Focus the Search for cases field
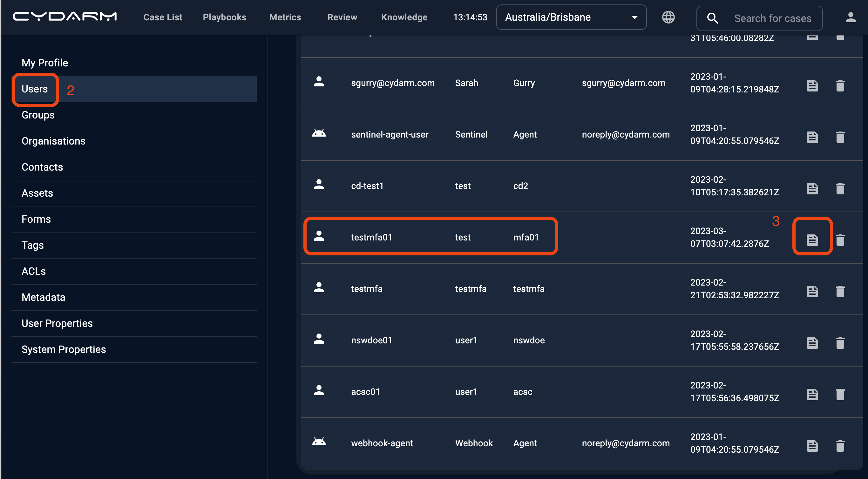Viewport: 868px width, 479px height. [x=772, y=18]
